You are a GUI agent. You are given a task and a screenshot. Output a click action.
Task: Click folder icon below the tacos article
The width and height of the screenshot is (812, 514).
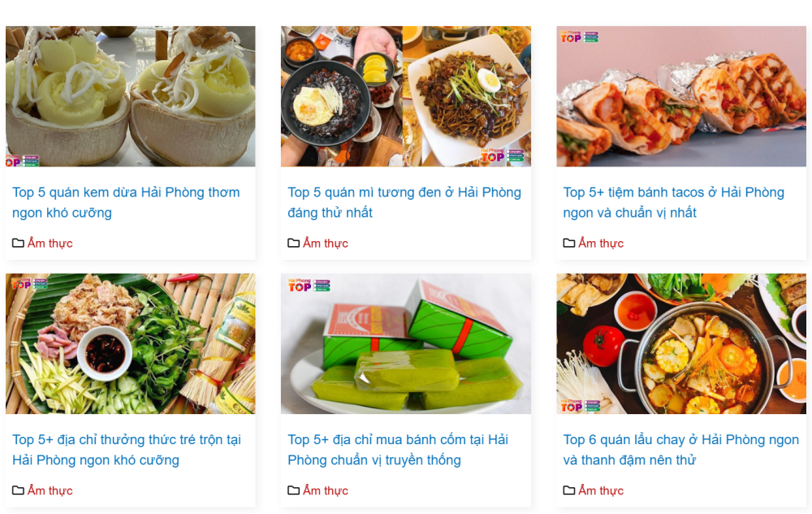568,243
